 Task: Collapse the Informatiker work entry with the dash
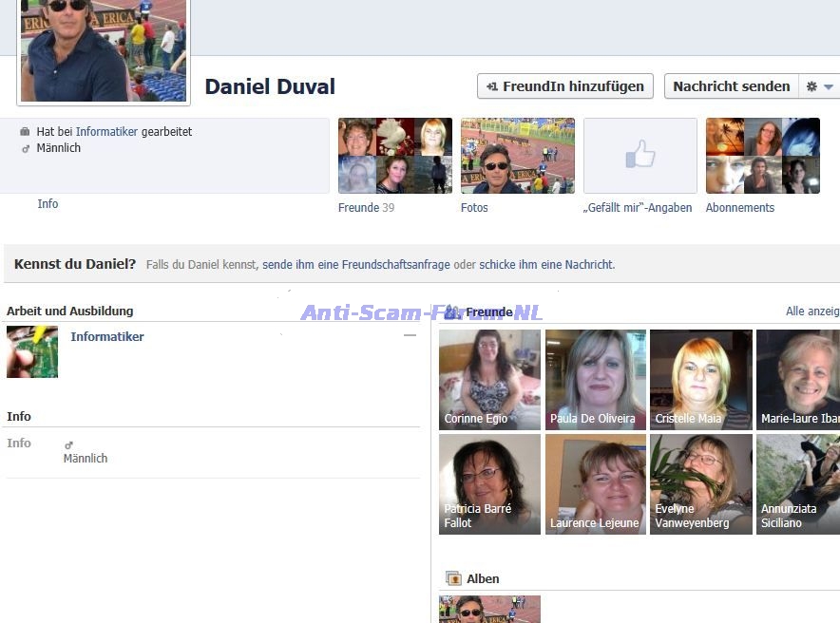click(x=410, y=335)
